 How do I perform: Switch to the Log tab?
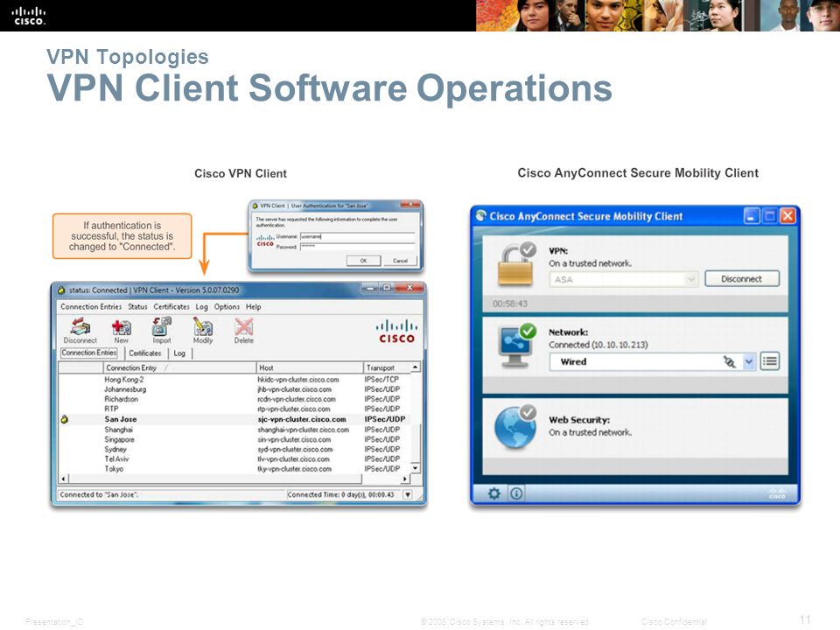click(x=179, y=353)
